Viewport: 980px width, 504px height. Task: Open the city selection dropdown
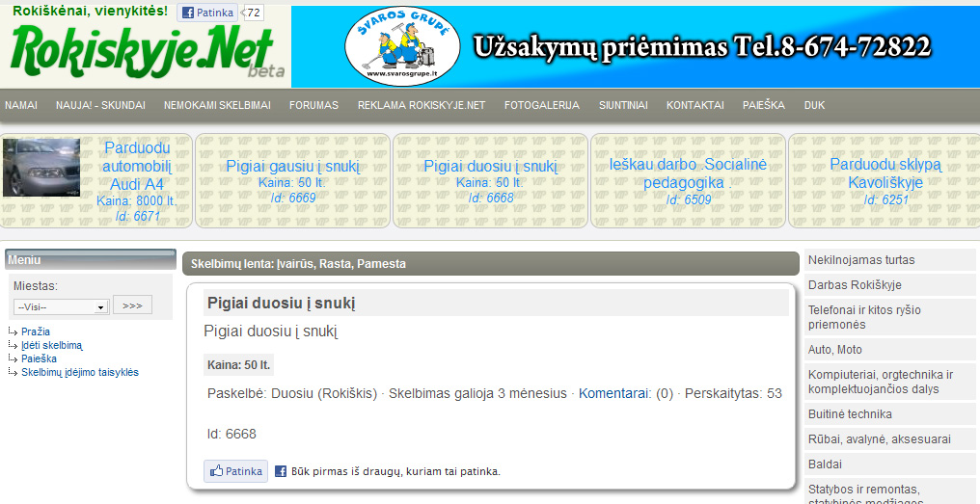point(60,306)
